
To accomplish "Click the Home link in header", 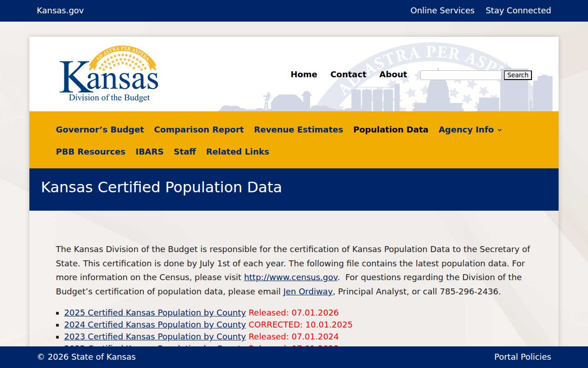I will [304, 75].
